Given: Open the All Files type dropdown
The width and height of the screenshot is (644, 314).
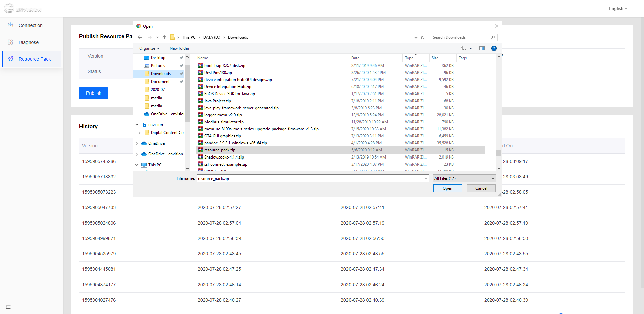Looking at the screenshot, I should 465,178.
